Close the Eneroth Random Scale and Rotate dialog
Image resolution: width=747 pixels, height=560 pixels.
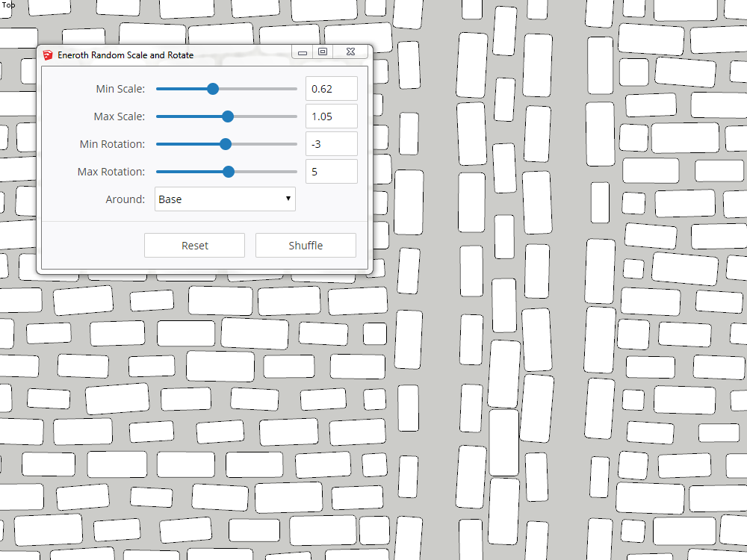coord(350,52)
